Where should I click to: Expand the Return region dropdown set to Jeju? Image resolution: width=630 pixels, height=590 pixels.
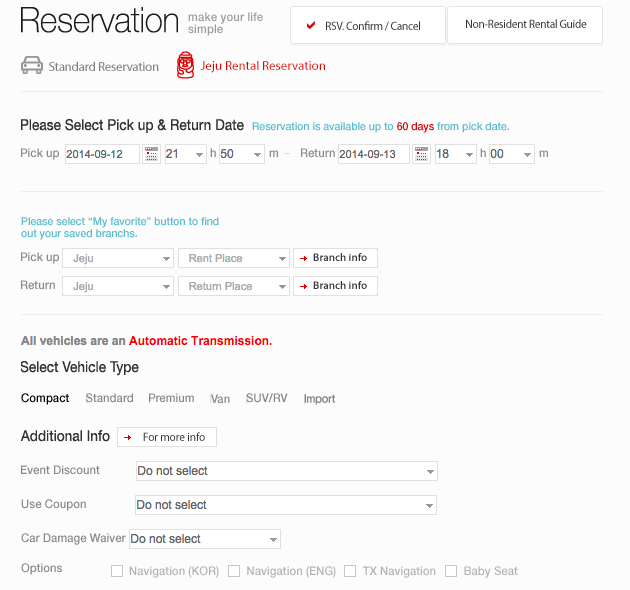tap(118, 286)
